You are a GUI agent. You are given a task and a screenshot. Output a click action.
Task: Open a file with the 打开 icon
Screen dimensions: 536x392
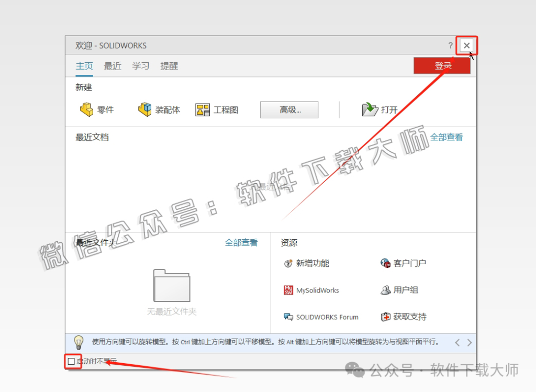tap(382, 109)
